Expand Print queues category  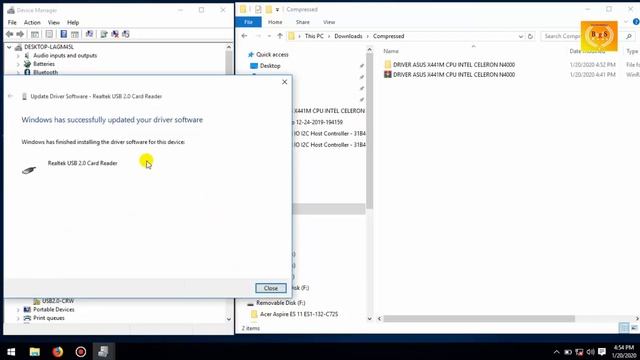(18, 318)
